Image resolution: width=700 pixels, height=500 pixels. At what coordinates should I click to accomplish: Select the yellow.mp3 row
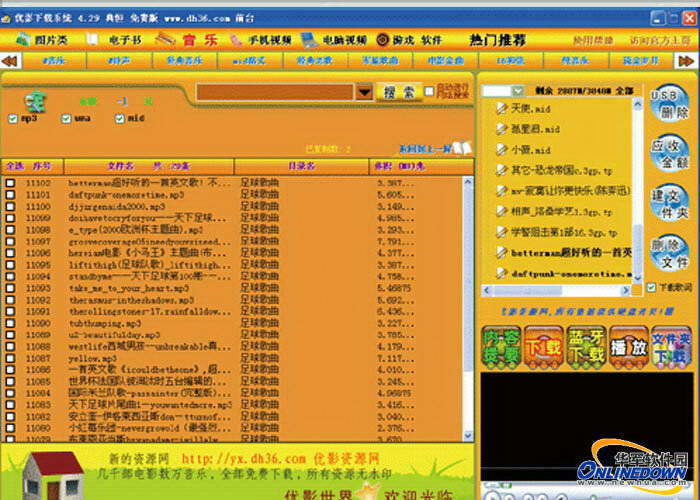232,358
